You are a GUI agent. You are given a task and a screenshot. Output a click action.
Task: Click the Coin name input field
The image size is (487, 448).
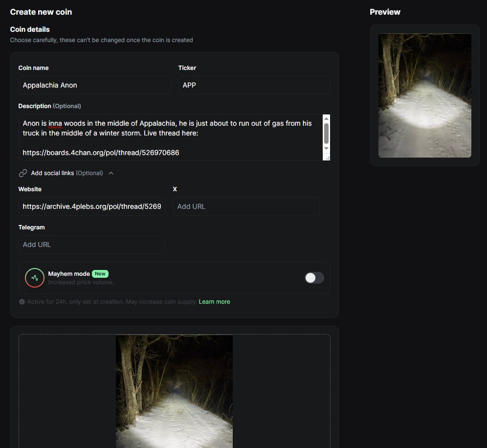pos(94,85)
